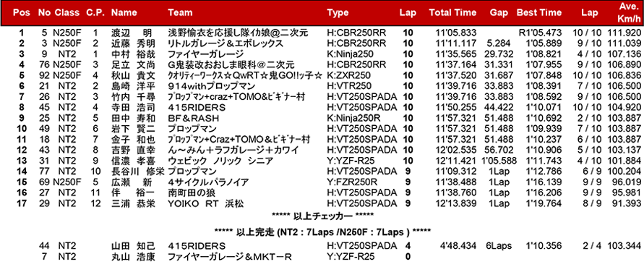Click the Class column header

(x=66, y=13)
